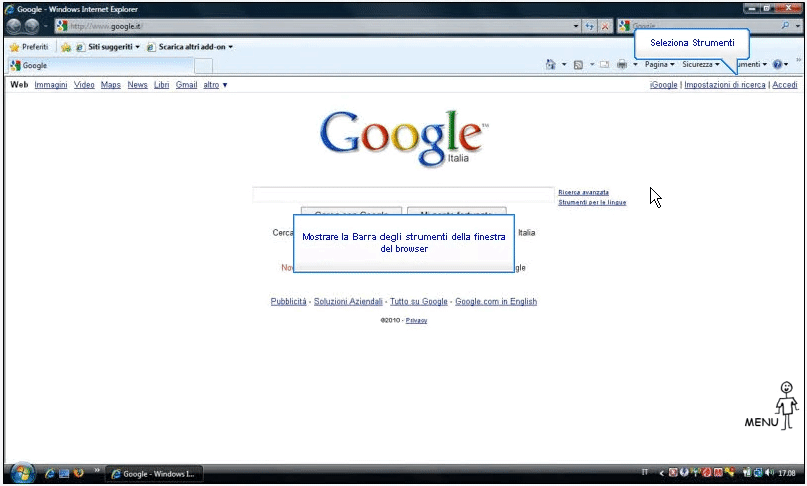Click the Pubblicità footer link

pos(288,301)
